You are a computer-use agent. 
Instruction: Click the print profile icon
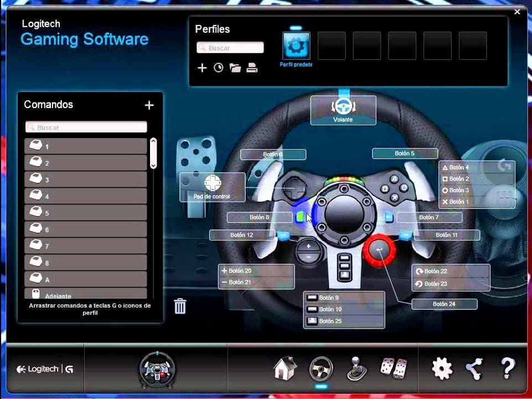click(x=252, y=68)
